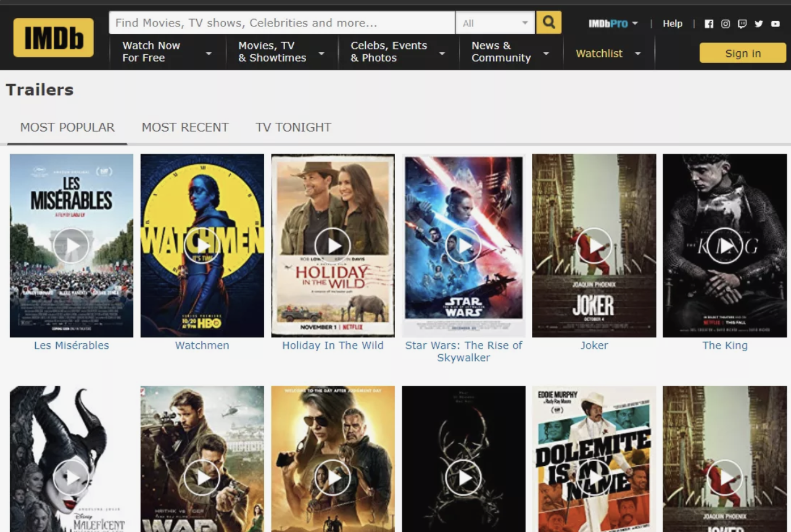Play the War poster trailer
The width and height of the screenshot is (791, 532).
point(202,477)
